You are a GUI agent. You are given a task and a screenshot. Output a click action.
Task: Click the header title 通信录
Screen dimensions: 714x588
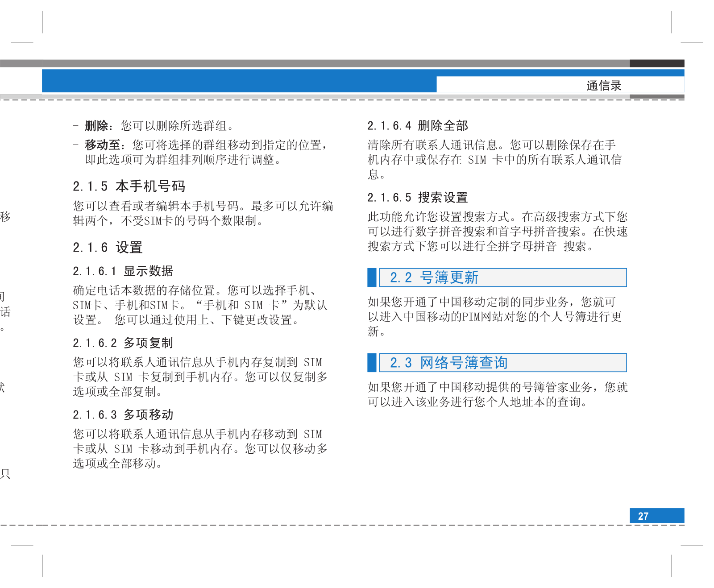pos(603,86)
